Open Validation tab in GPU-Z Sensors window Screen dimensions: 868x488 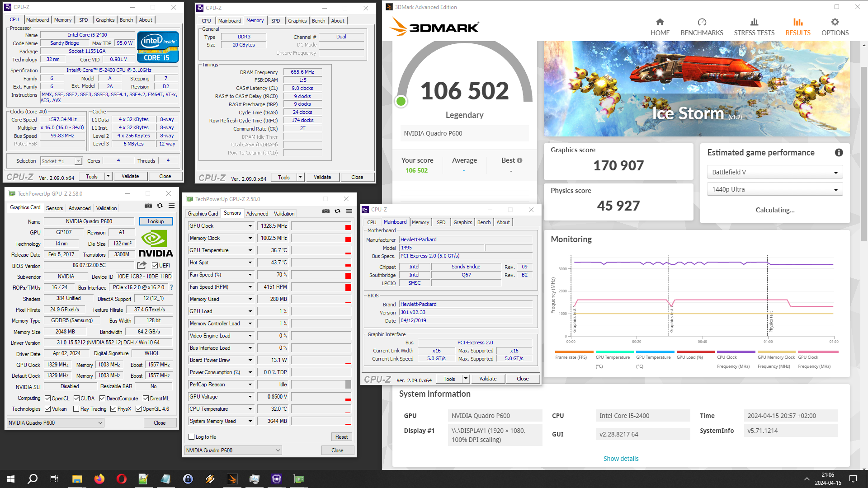[x=284, y=214]
